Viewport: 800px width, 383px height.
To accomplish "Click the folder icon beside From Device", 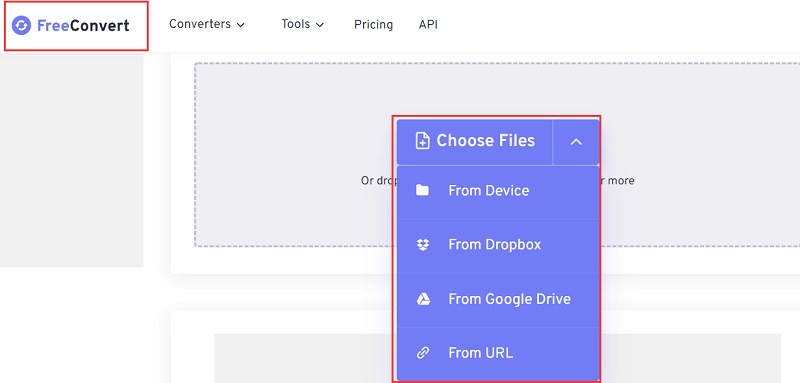I will click(422, 190).
